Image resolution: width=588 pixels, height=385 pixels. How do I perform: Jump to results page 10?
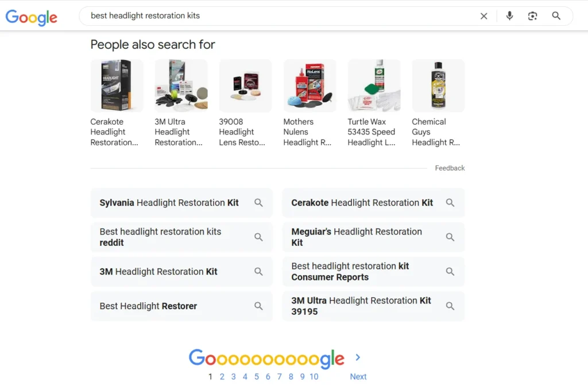pyautogui.click(x=314, y=377)
